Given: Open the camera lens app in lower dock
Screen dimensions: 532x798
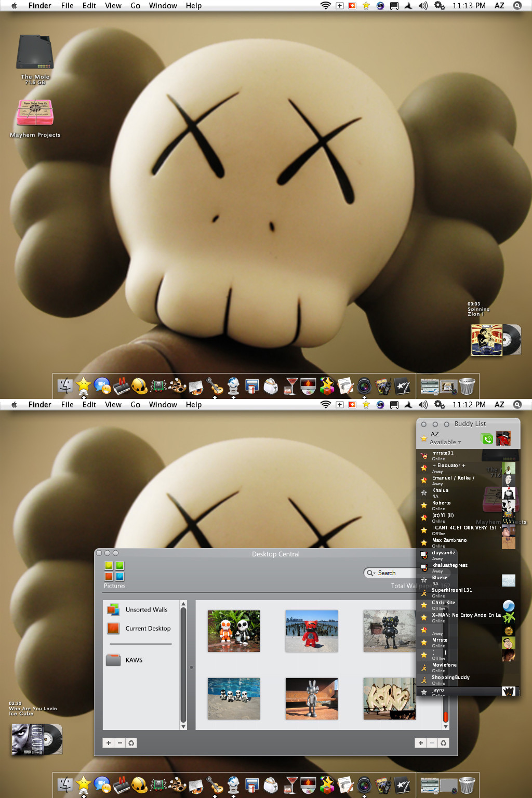Looking at the screenshot, I should [364, 785].
